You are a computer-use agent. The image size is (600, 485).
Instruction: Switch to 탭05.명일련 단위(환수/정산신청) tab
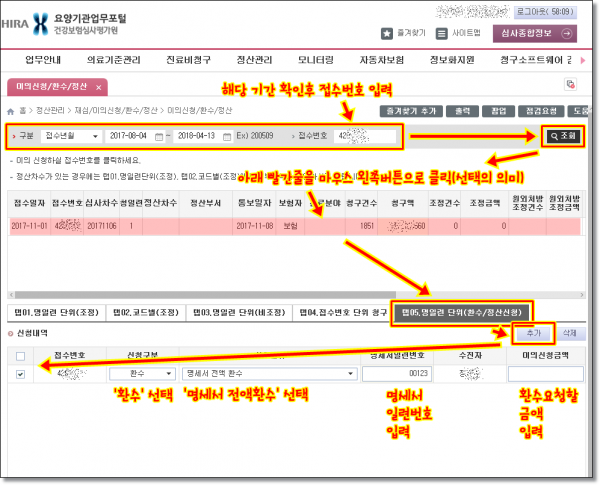point(461,312)
